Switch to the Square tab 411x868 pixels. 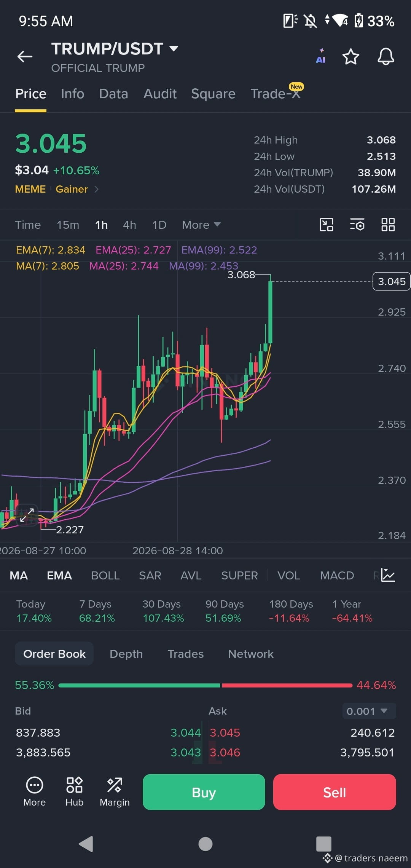pos(213,94)
